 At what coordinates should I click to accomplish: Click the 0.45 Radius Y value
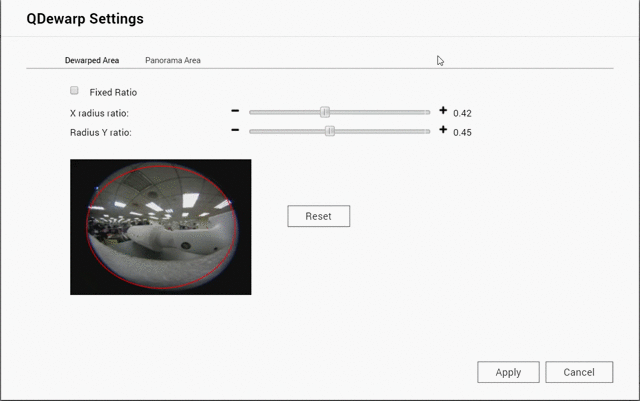pos(462,132)
